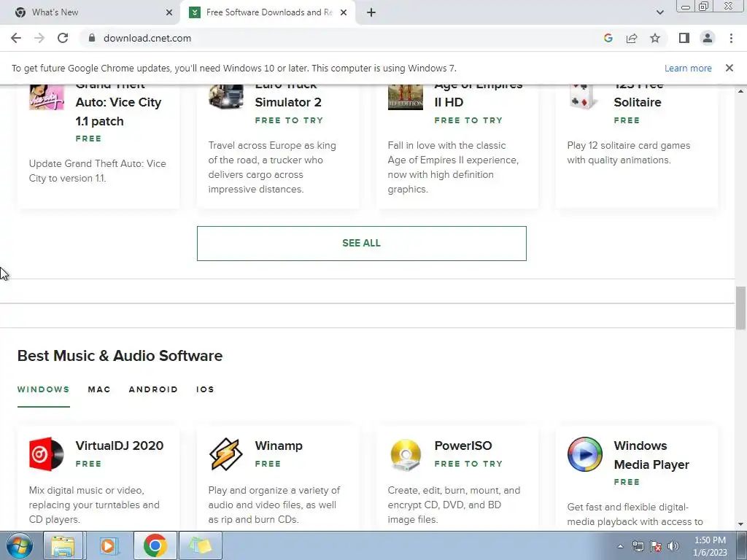The image size is (747, 560).
Task: Click the network tray icon
Action: pyautogui.click(x=638, y=547)
